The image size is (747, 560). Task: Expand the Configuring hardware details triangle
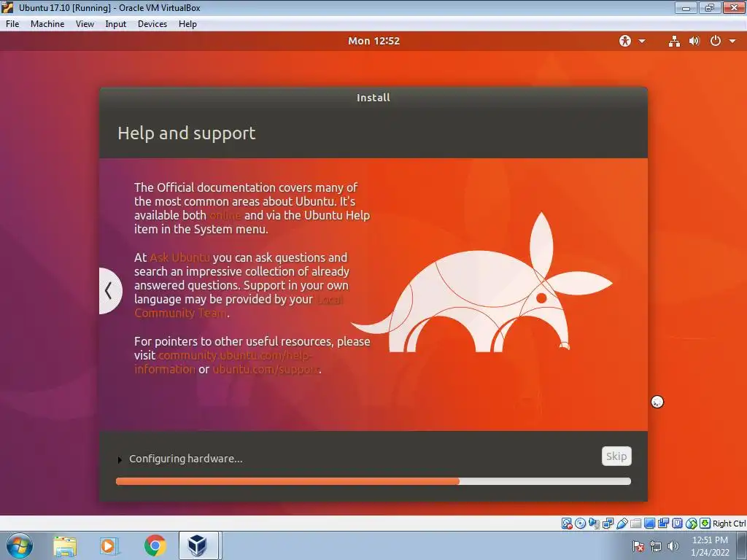click(120, 459)
